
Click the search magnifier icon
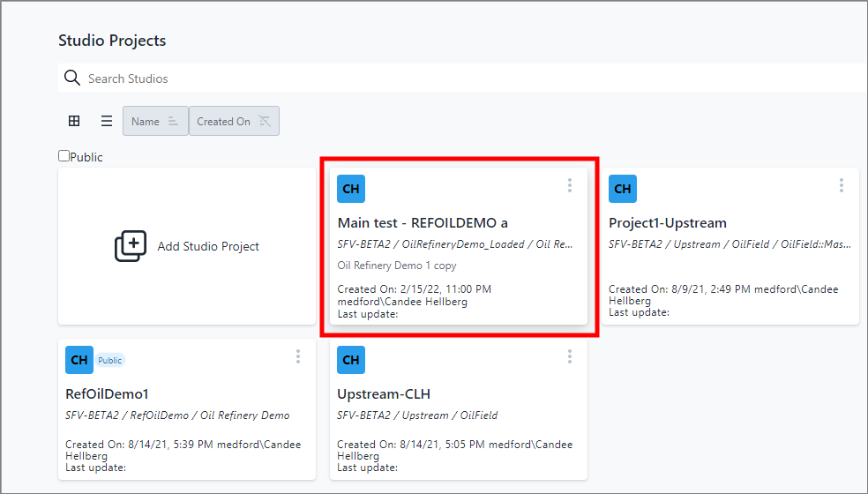72,79
